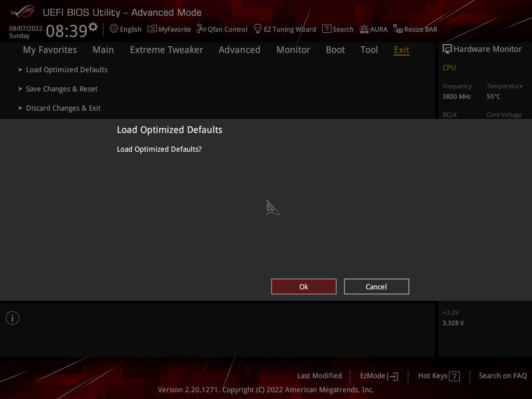Click the Temperature label in Hardware Monitor
Image resolution: width=532 pixels, height=399 pixels.
tap(504, 86)
